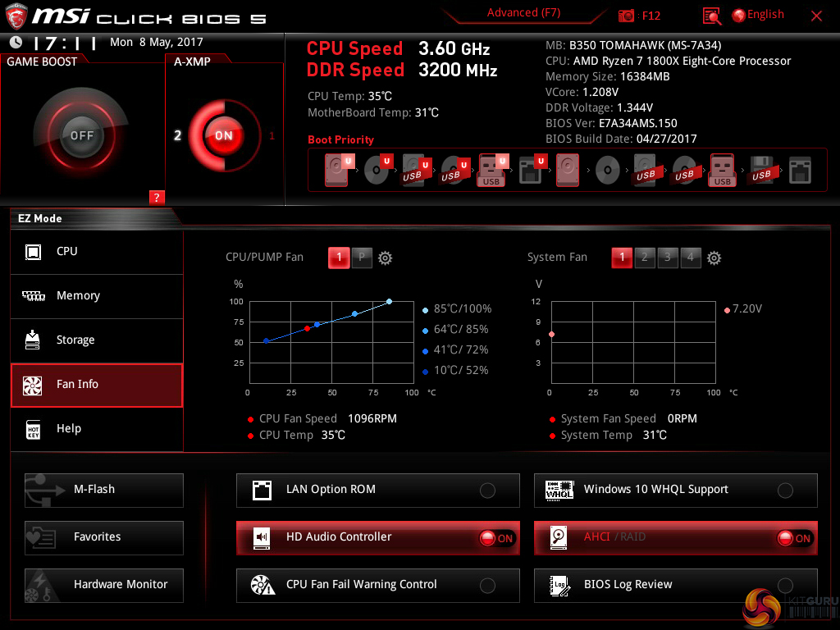Select System Fan 2 button
The image size is (840, 630).
645,258
